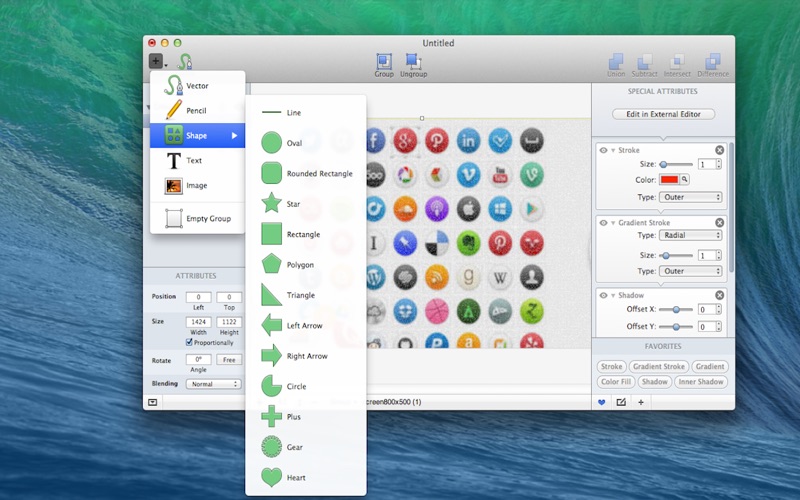Click the Favorites heart icon
The width and height of the screenshot is (800, 500).
click(602, 403)
